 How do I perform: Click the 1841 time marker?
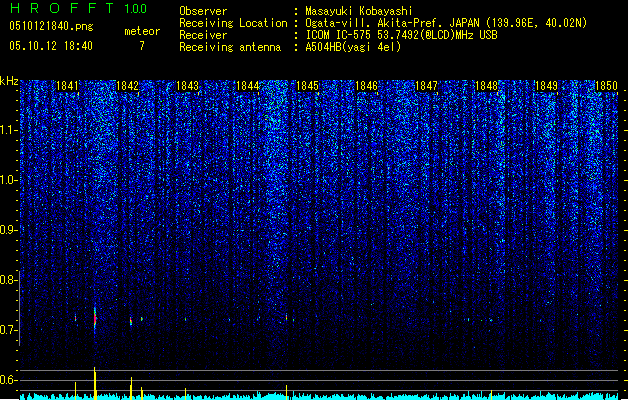pos(67,86)
